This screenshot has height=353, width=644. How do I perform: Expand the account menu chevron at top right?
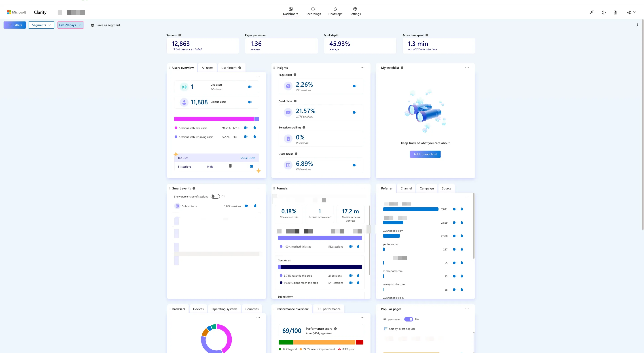point(635,12)
